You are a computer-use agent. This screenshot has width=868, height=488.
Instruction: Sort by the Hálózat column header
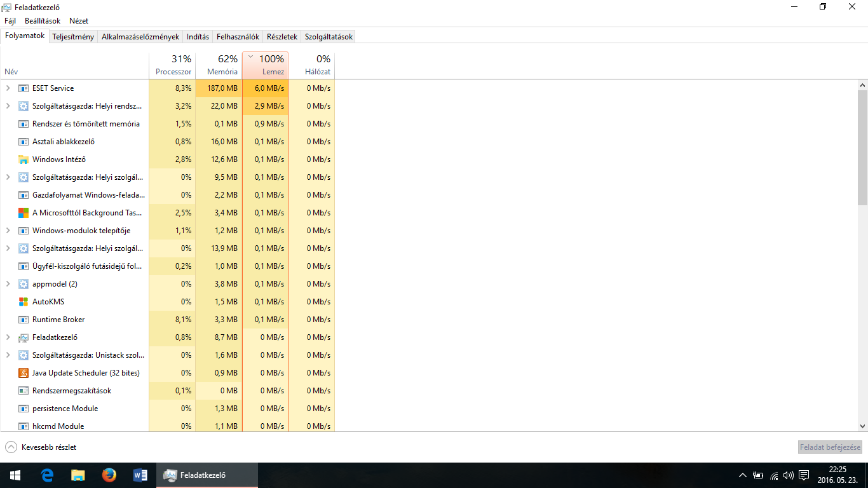click(311, 65)
